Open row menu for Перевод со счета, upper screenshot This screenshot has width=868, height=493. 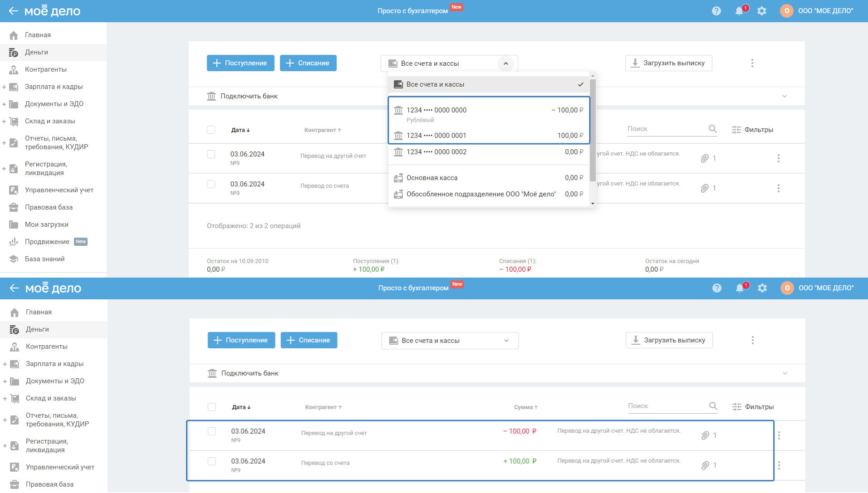[779, 188]
